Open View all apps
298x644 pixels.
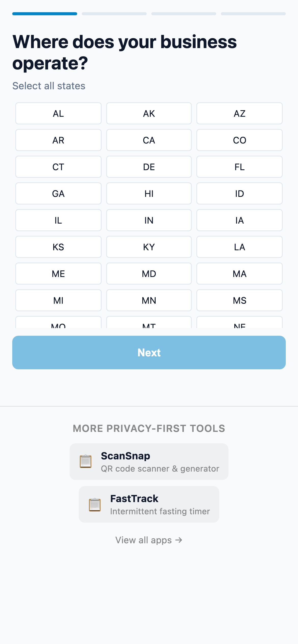click(149, 540)
